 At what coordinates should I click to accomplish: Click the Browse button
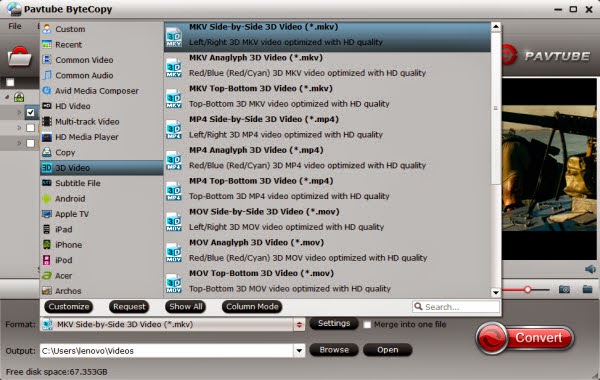point(334,350)
